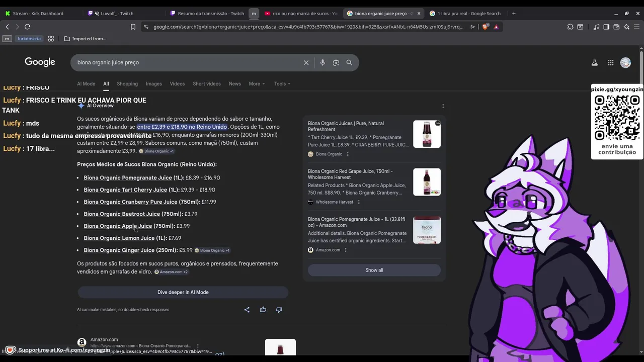Open the lurkdoscria bookmark
This screenshot has height=362, width=644.
coord(29,39)
